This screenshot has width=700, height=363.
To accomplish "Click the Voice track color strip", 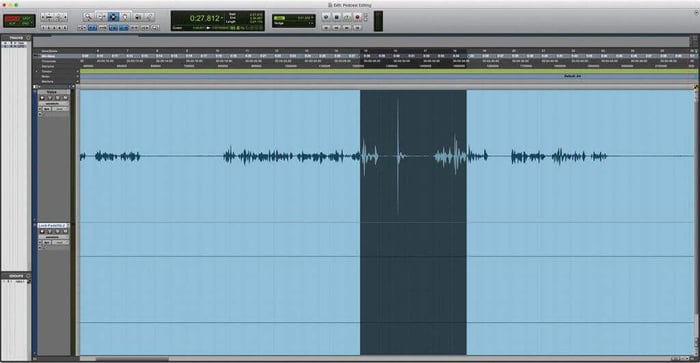I will (35, 156).
